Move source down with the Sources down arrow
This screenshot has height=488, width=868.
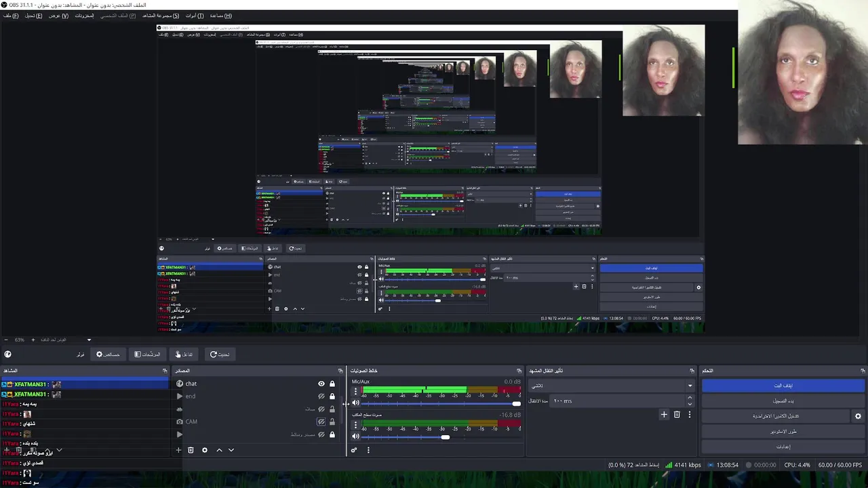(231, 450)
